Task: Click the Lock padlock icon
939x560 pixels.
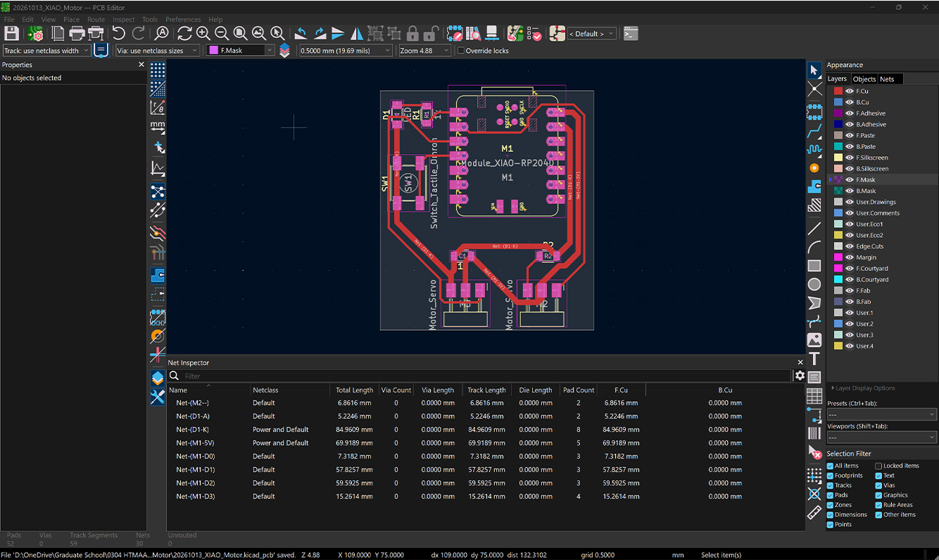Action: coord(412,33)
